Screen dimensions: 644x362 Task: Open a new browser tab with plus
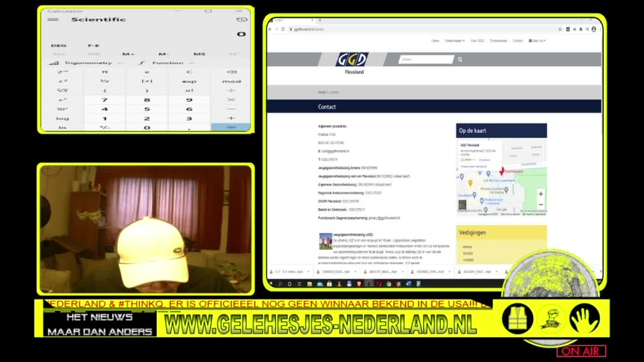(319, 20)
